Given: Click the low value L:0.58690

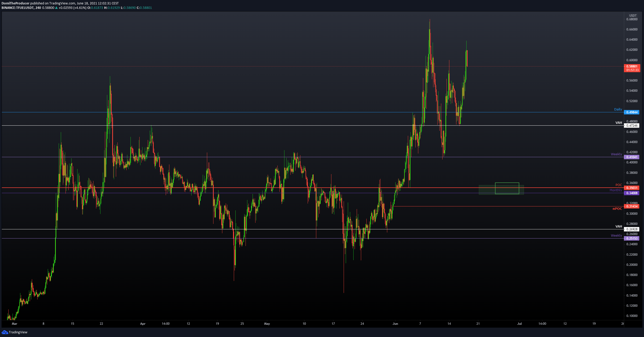Looking at the screenshot, I should coord(128,8).
